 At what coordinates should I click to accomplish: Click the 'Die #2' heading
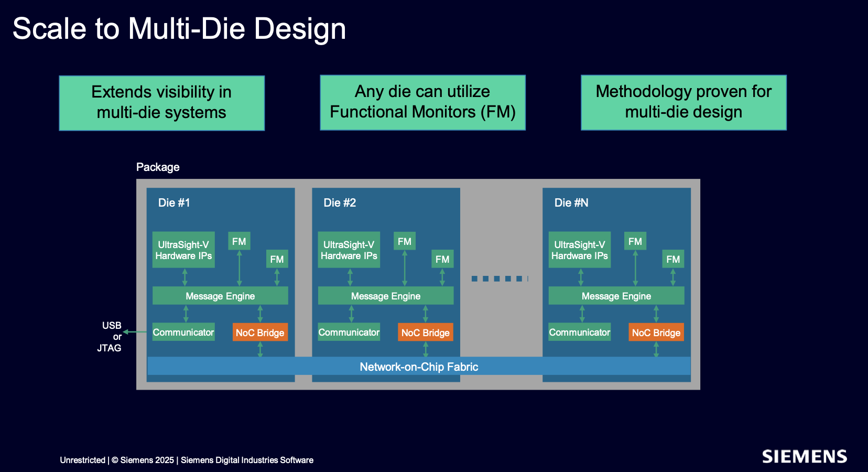coord(340,202)
